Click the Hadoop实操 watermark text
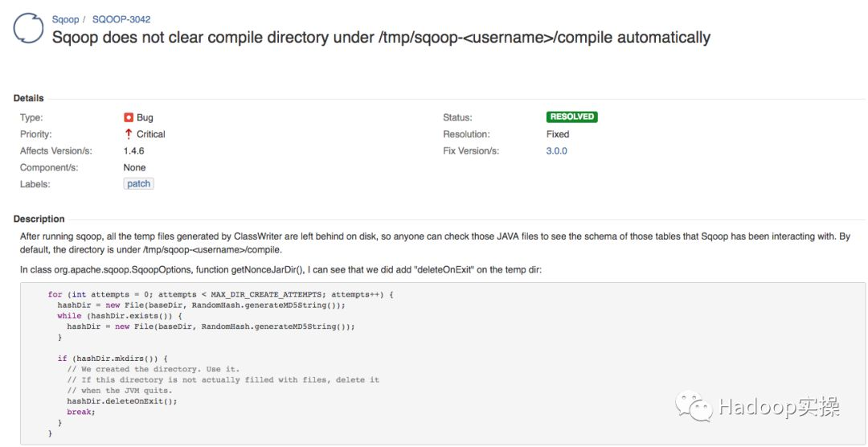The image size is (868, 447). point(780,407)
